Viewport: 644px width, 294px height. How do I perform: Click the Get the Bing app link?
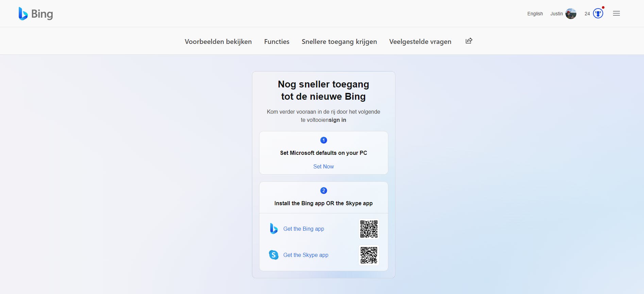pyautogui.click(x=304, y=229)
